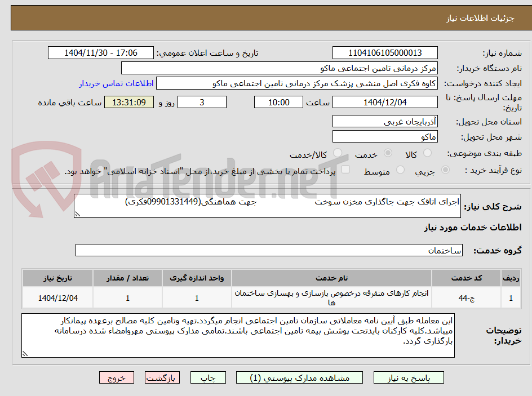
Task: Select the جزیی purchase type radio
Action: [x=445, y=170]
